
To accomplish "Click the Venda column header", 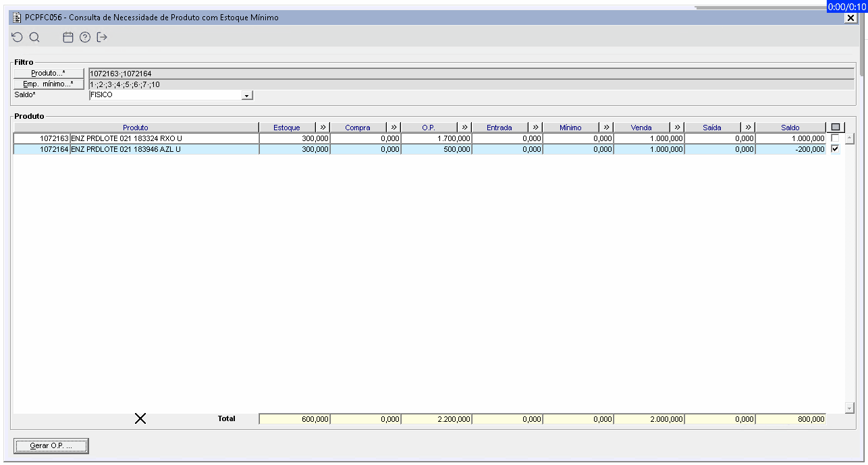I will click(x=641, y=128).
